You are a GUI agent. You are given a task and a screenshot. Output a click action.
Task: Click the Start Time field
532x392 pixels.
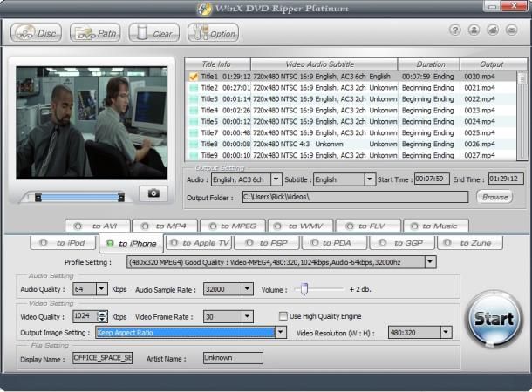pos(432,179)
